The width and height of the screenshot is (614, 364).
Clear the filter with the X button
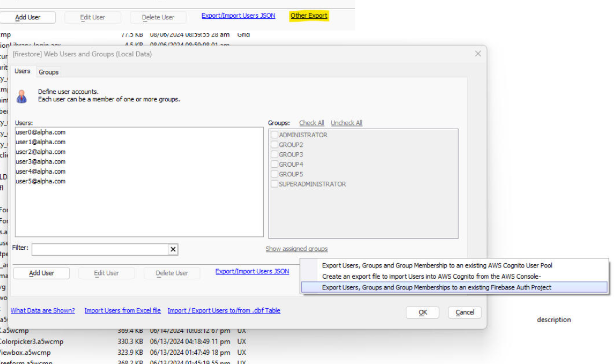(x=173, y=249)
